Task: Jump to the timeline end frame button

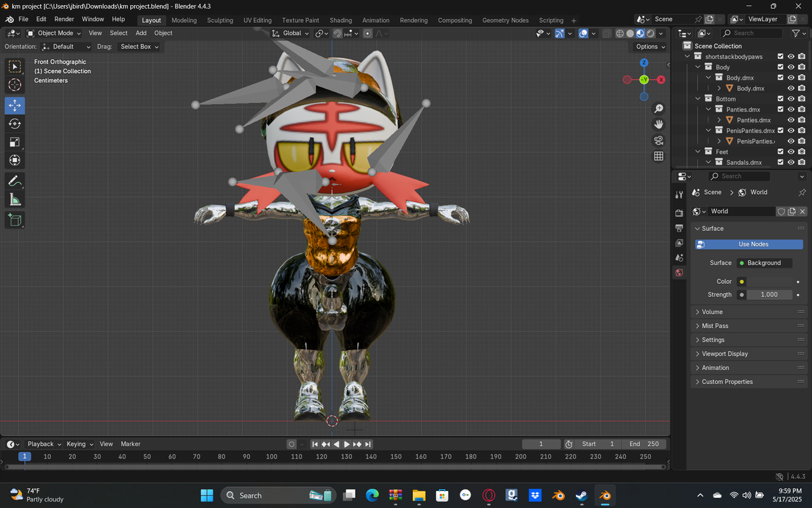Action: [x=368, y=444]
